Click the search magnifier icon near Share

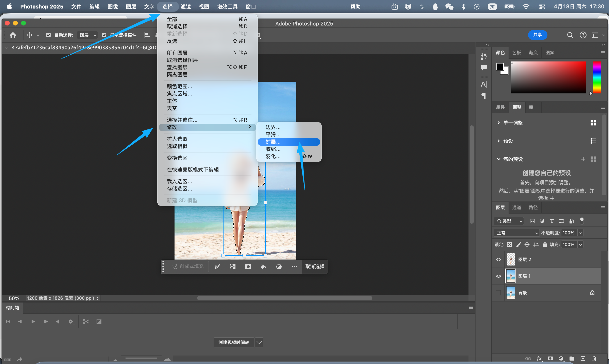click(570, 35)
